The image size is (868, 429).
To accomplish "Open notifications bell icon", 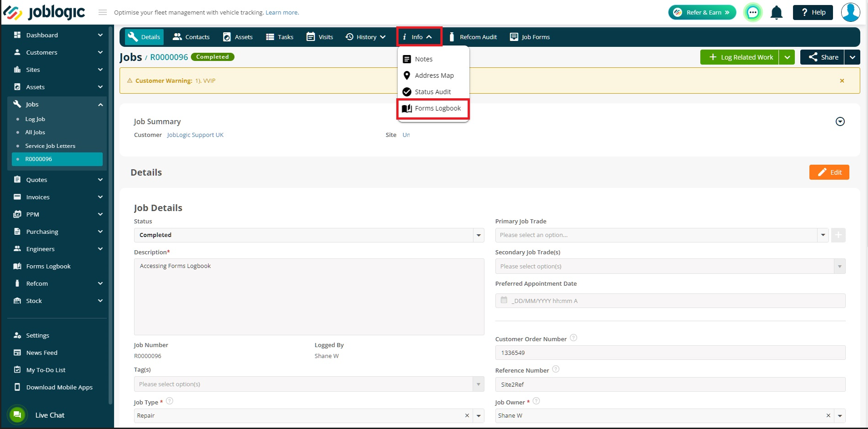I will click(x=777, y=12).
